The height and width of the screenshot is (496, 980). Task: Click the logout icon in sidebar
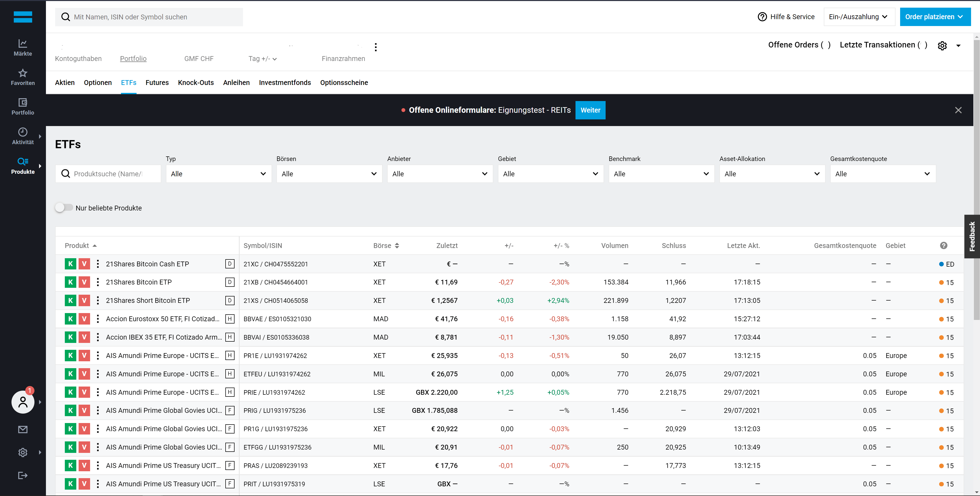coord(23,475)
